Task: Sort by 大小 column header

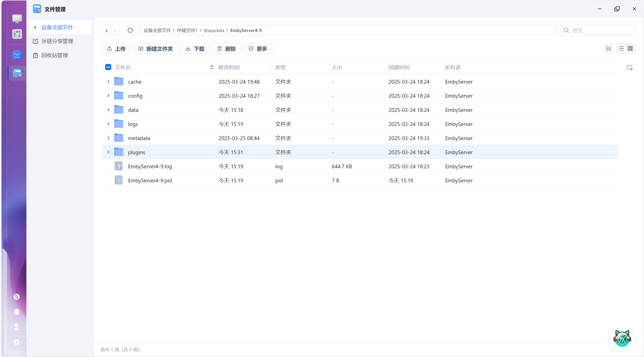Action: (x=337, y=67)
